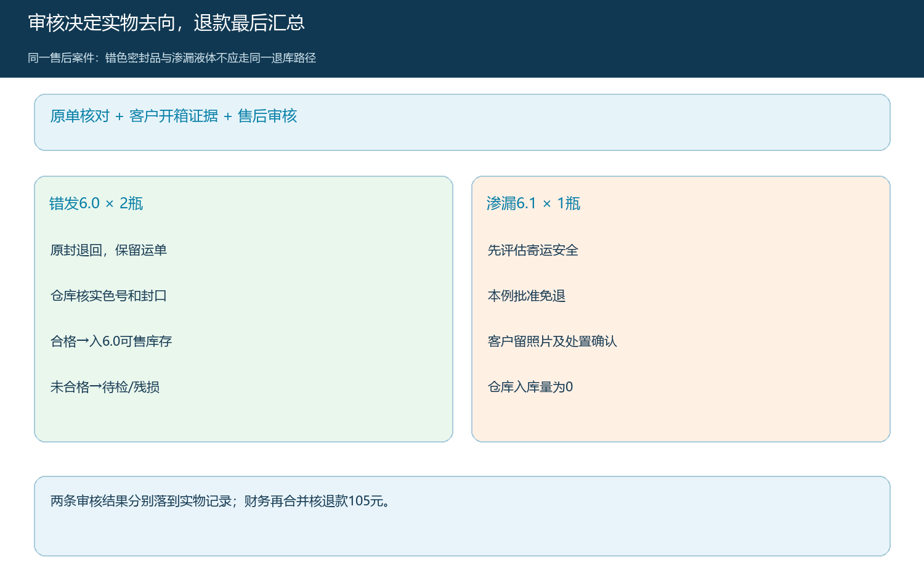This screenshot has width=924, height=567.
Task: Select the line 客户留照片及处置确认
Action: click(552, 341)
